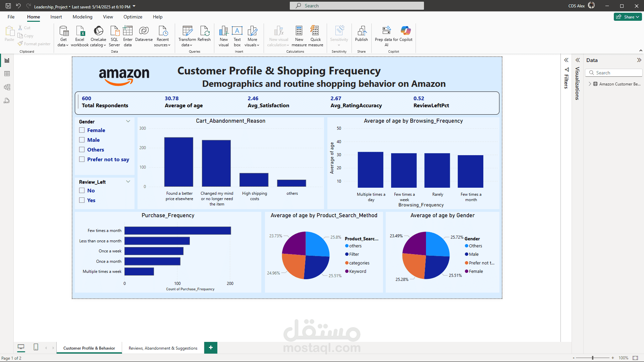Click Enter data icon
Image resolution: width=644 pixels, height=362 pixels.
coord(128,31)
